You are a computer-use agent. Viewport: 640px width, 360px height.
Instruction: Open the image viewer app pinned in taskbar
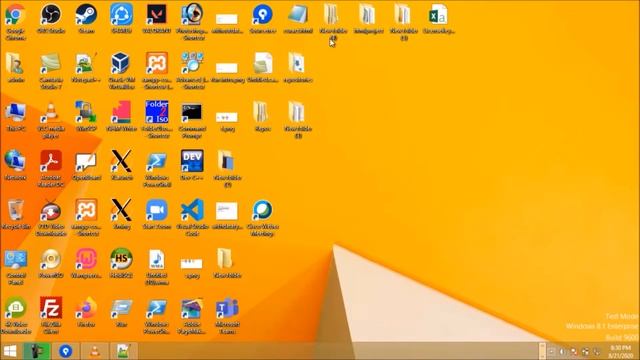click(123, 351)
